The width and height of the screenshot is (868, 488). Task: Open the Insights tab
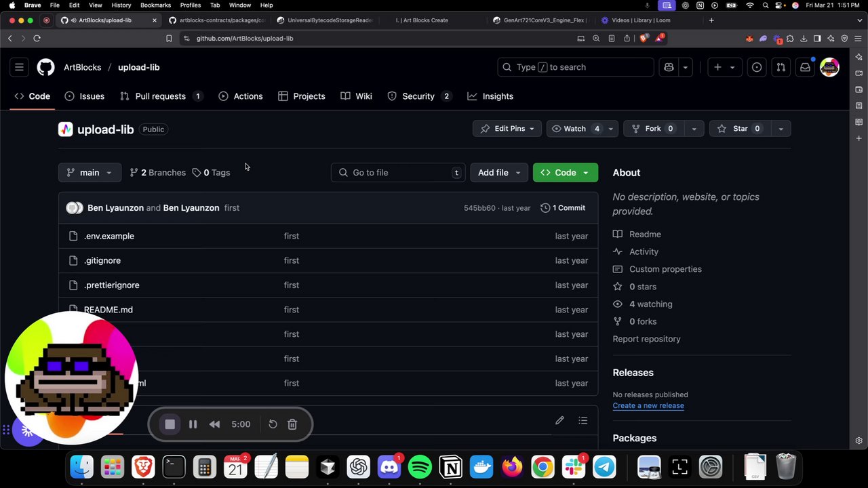click(490, 96)
